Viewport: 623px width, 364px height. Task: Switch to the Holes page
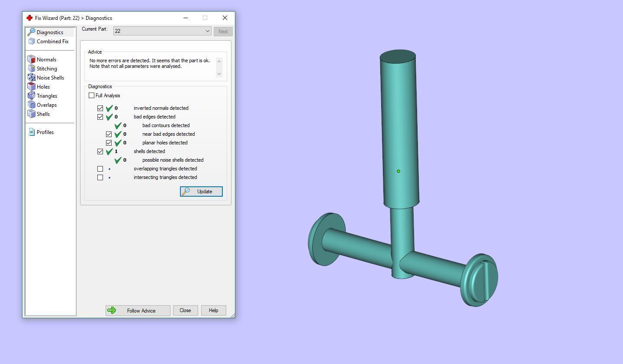coord(43,87)
